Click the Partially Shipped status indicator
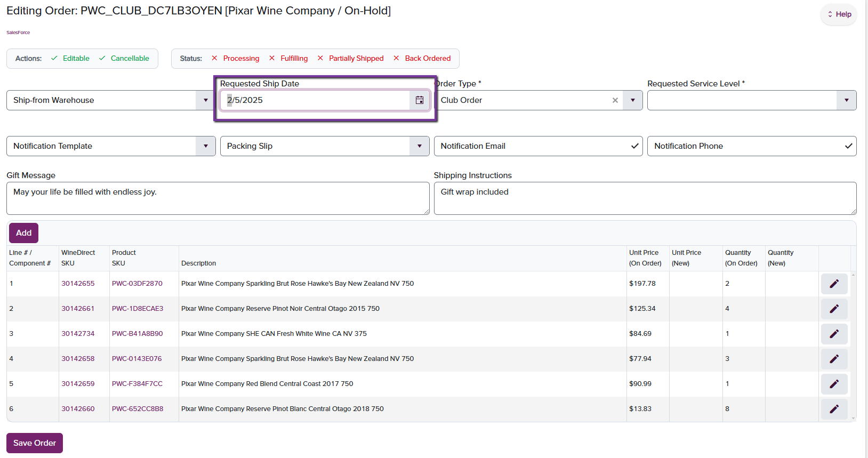Viewport: 868px width, 458px height. point(350,59)
